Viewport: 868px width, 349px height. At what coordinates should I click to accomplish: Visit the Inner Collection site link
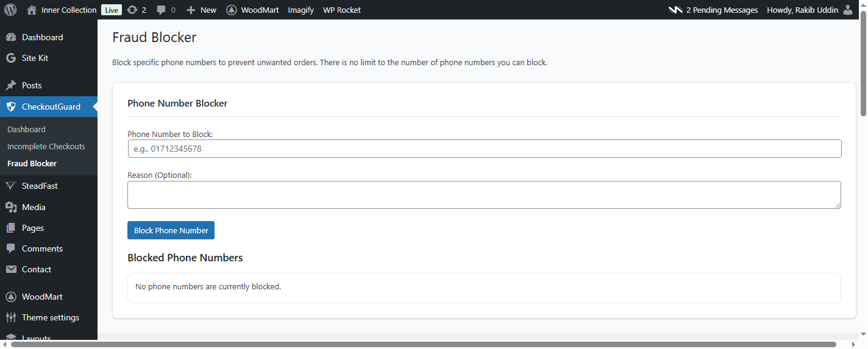68,10
